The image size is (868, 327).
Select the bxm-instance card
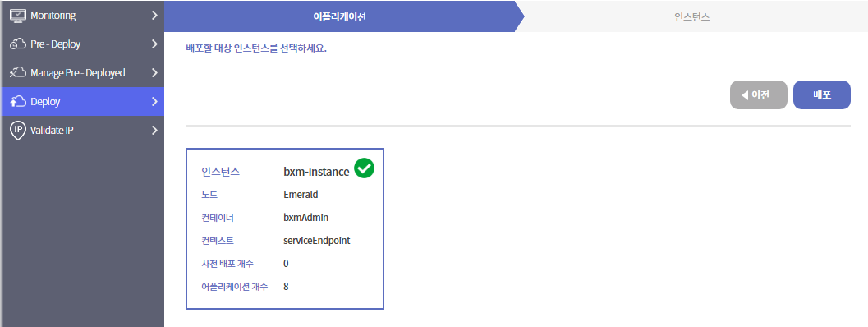pyautogui.click(x=284, y=228)
